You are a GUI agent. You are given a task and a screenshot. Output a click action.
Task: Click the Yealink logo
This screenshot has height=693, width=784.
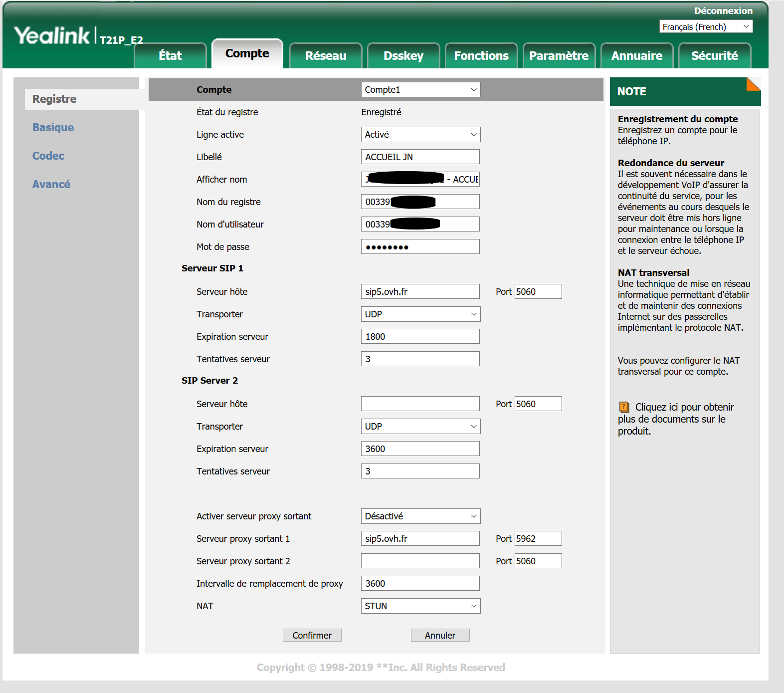click(52, 36)
